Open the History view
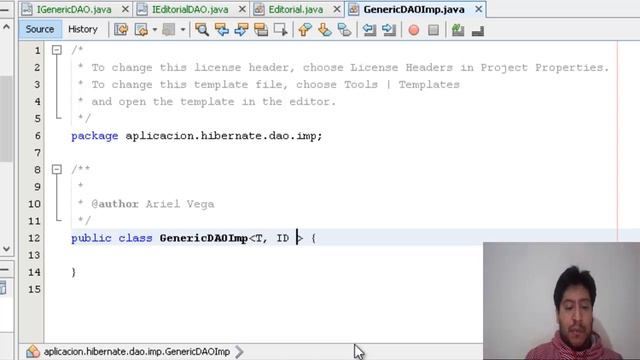640x360 pixels. coord(83,29)
